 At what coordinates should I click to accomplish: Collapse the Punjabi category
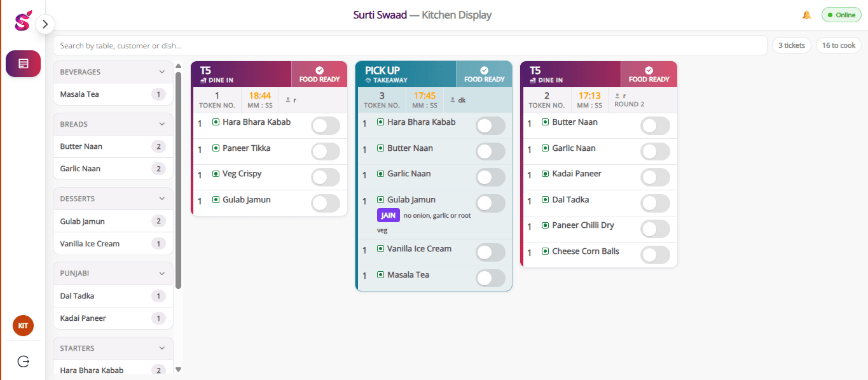click(162, 273)
